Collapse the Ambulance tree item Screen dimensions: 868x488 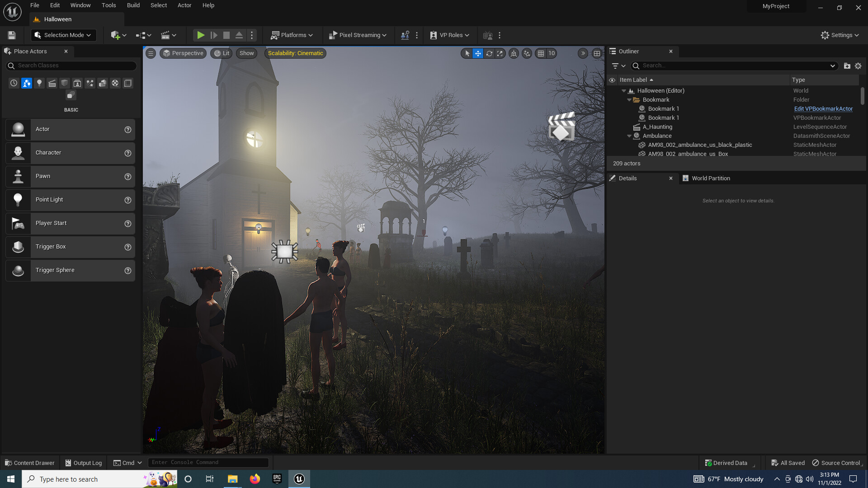point(629,136)
